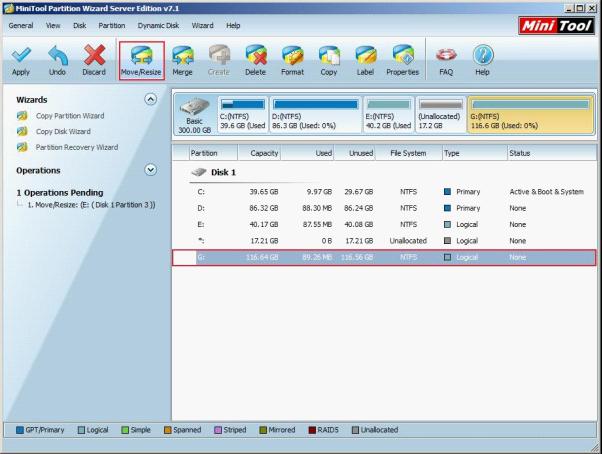This screenshot has width=602, height=454.
Task: Discard all pending changes
Action: point(94,61)
